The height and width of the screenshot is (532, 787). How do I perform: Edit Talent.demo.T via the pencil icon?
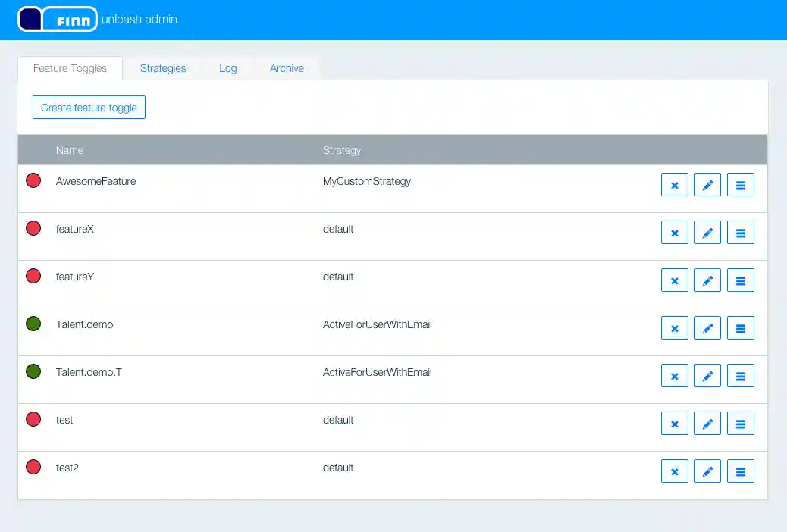coord(707,375)
